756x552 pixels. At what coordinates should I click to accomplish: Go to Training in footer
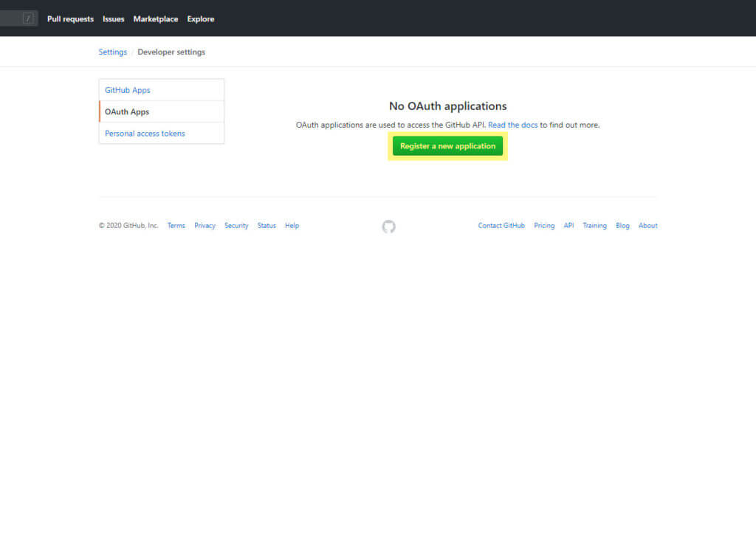pos(594,226)
